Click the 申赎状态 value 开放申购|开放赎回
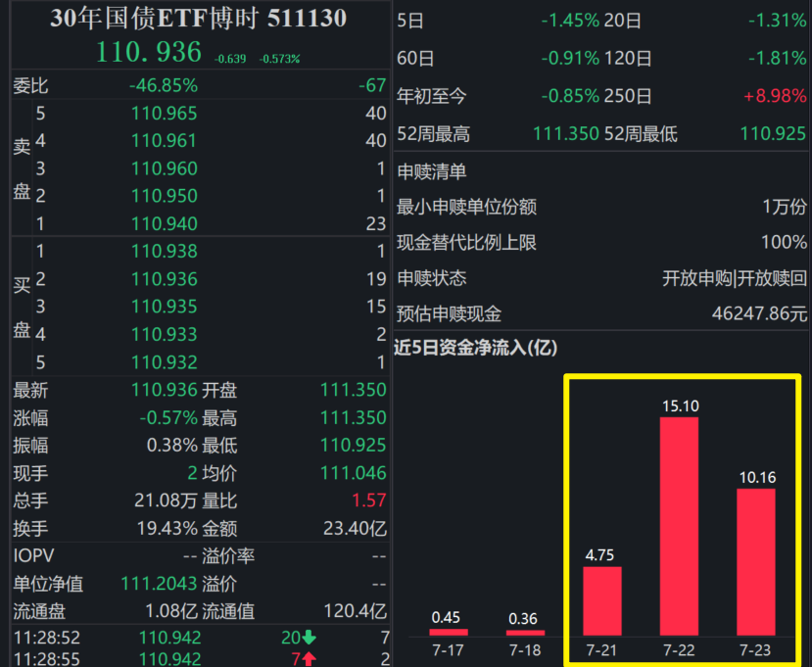 735,278
